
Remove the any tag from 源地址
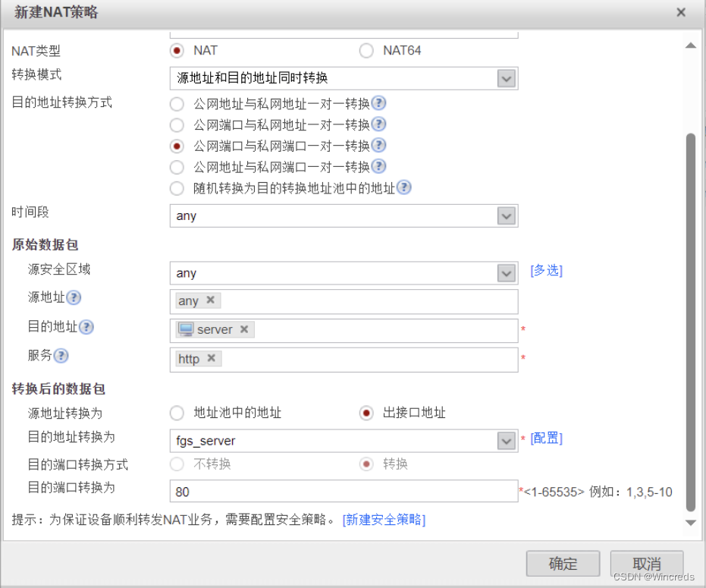(210, 300)
